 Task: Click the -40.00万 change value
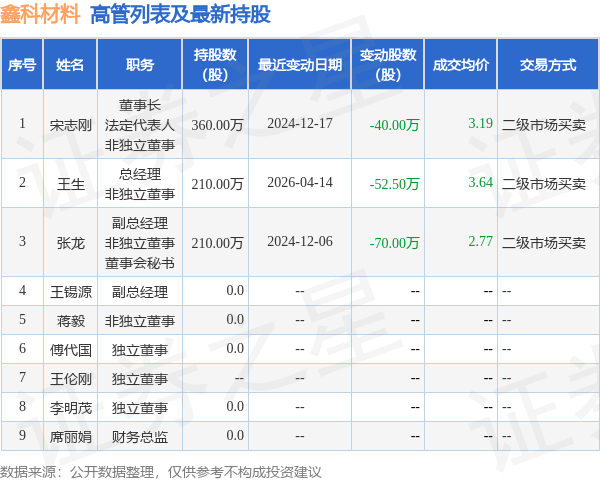coord(394,125)
